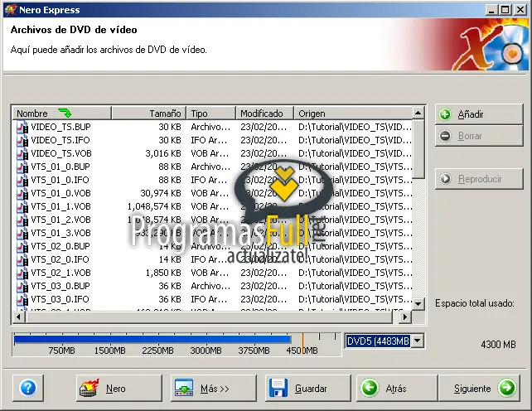The height and width of the screenshot is (411, 532).
Task: Click the file icon of VIDEO_TS.VOB
Action: click(22, 153)
